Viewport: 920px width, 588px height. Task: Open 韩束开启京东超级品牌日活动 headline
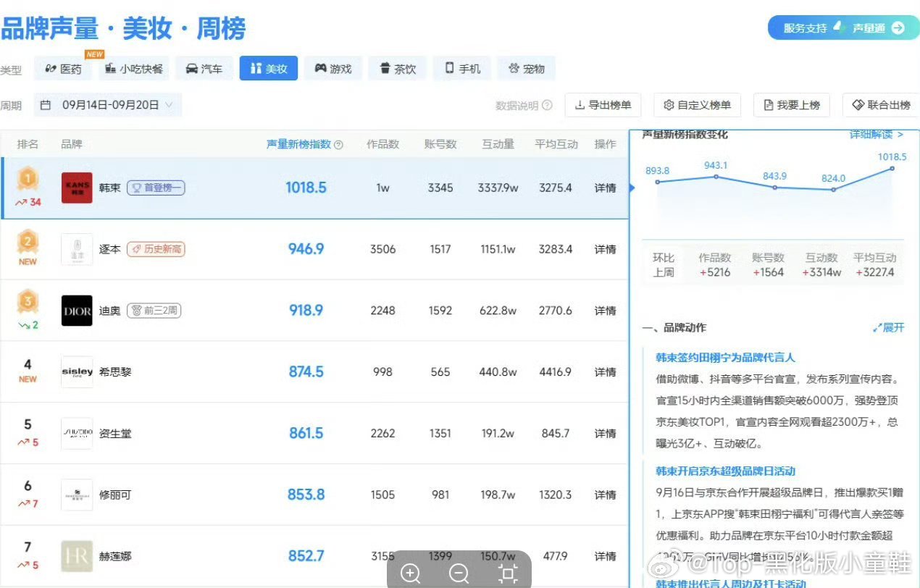click(x=725, y=471)
